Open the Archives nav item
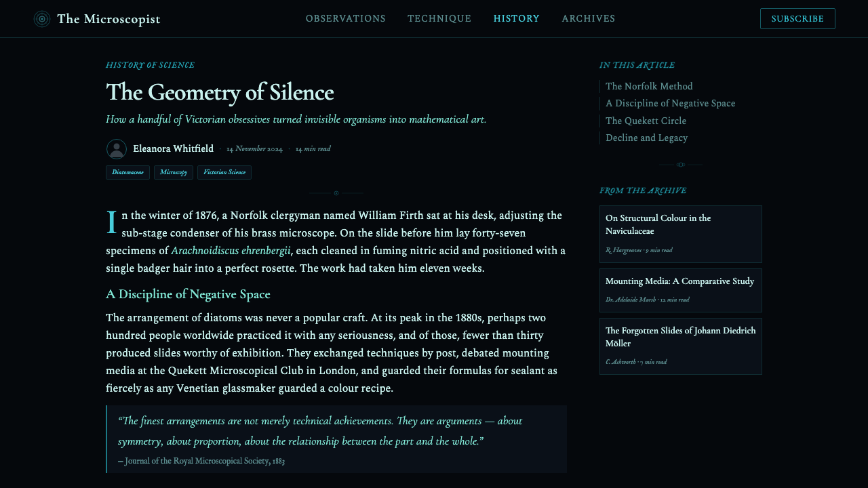This screenshot has height=488, width=868. (x=589, y=19)
